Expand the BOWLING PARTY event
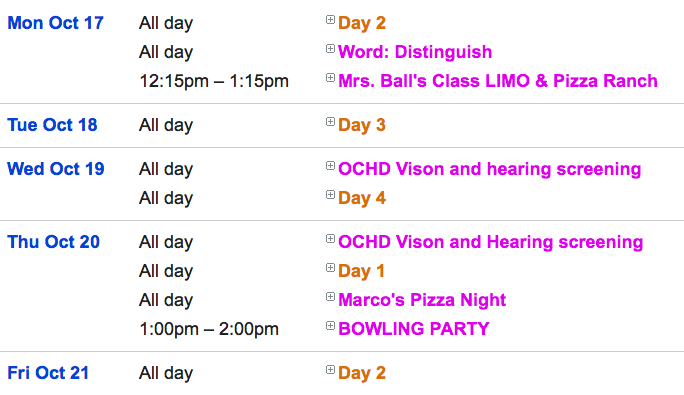 pyautogui.click(x=330, y=326)
